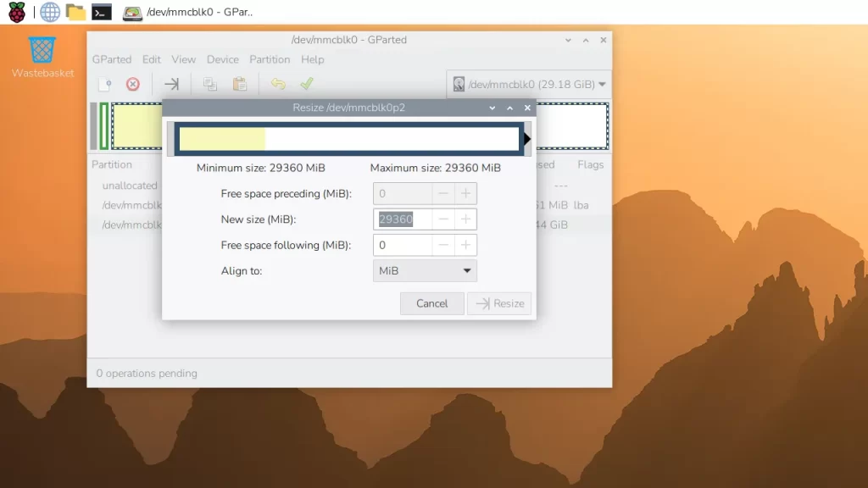868x488 pixels.
Task: Open the web browser globe icon
Action: click(x=50, y=12)
